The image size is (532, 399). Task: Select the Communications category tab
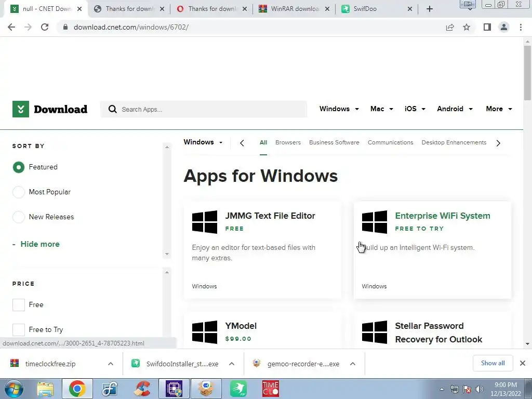click(x=391, y=142)
